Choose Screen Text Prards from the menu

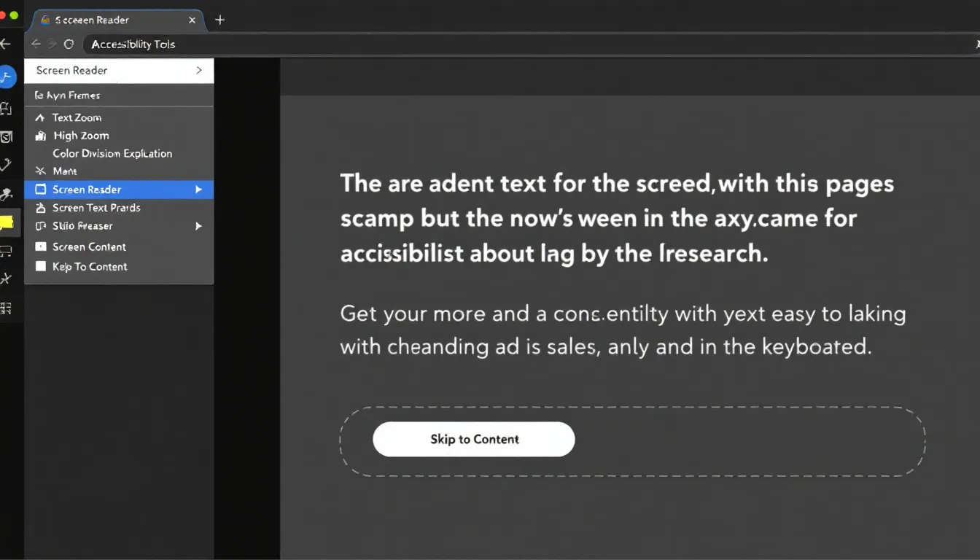coord(96,208)
